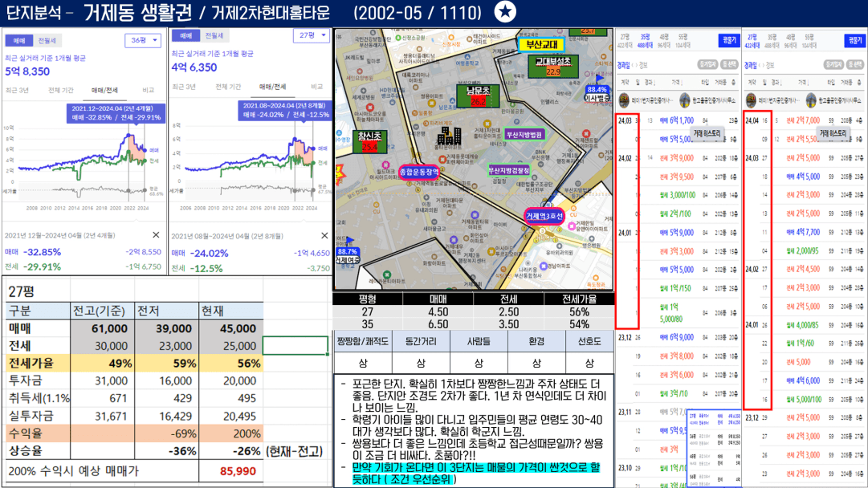
Task: Switch to 전체 기간 tab in 36평 panel
Action: 61,90
